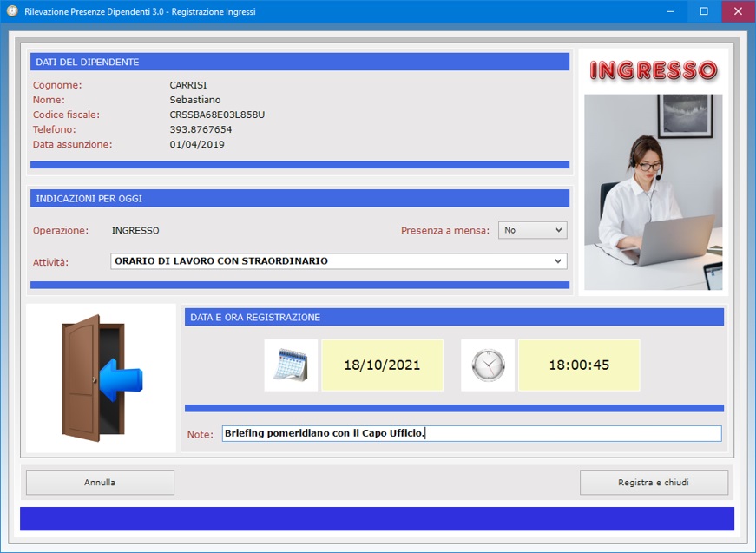The height and width of the screenshot is (553, 756).
Task: Click the application icon in the title bar
Action: click(x=12, y=12)
